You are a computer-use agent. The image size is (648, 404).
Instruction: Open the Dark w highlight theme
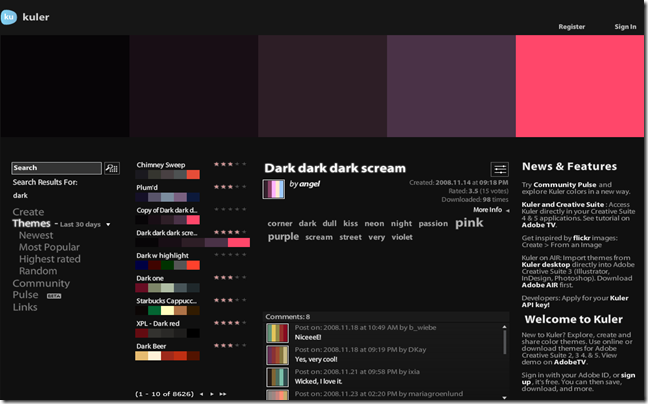[162, 256]
